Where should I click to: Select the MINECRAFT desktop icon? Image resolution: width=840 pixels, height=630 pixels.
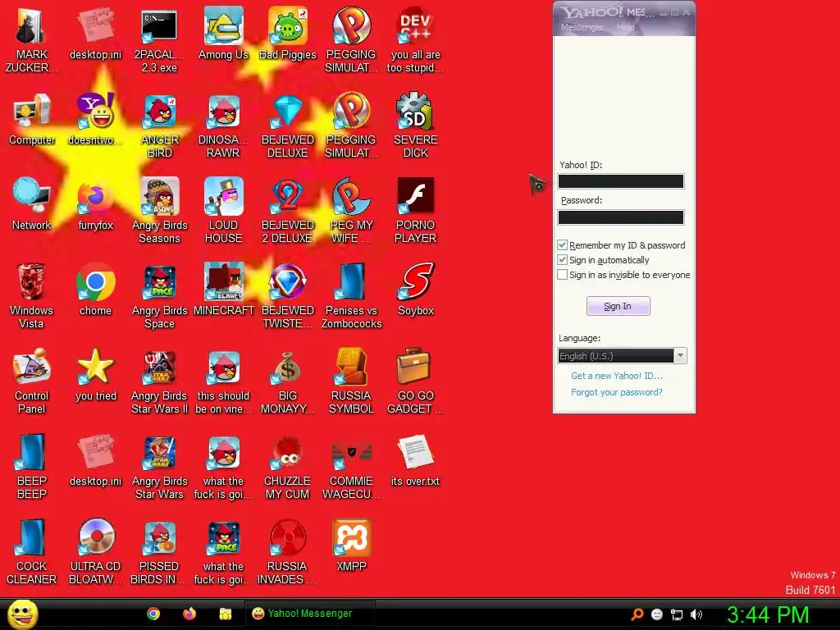tap(223, 290)
